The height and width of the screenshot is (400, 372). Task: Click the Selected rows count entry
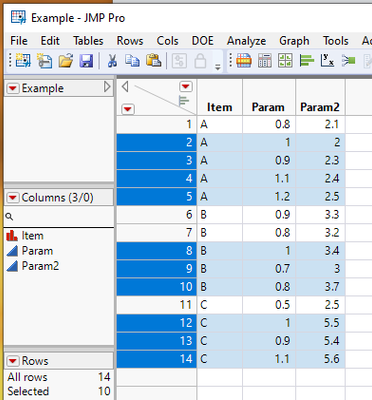(59, 391)
